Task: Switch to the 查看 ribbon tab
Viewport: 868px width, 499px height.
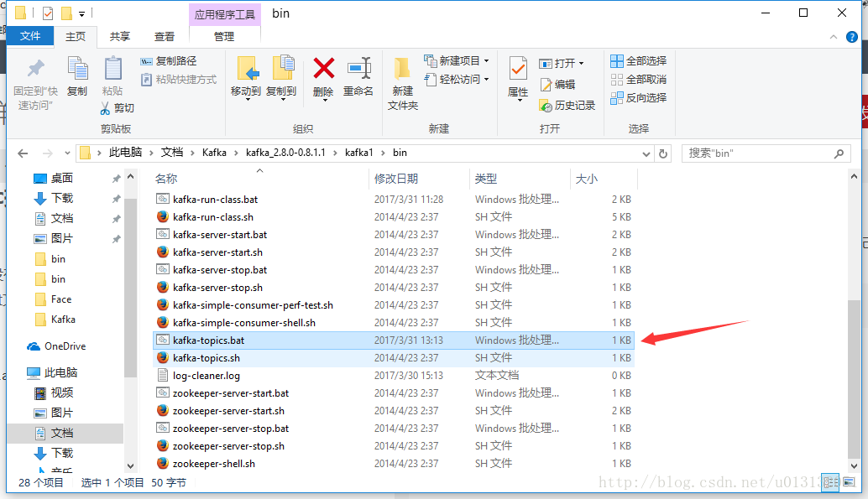Action: (163, 36)
